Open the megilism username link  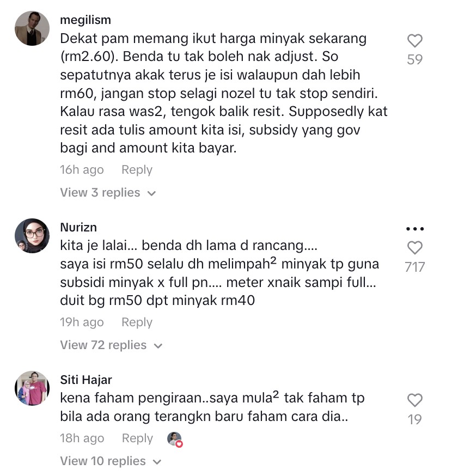click(85, 20)
